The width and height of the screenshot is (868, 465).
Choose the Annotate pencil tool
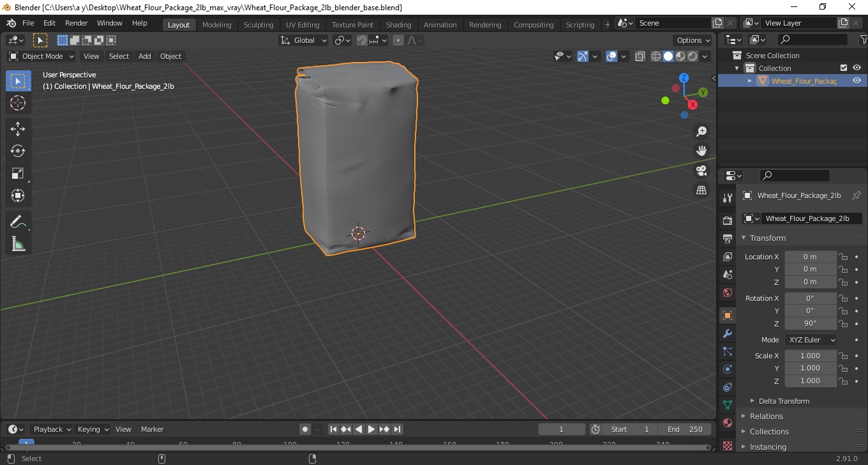click(18, 222)
